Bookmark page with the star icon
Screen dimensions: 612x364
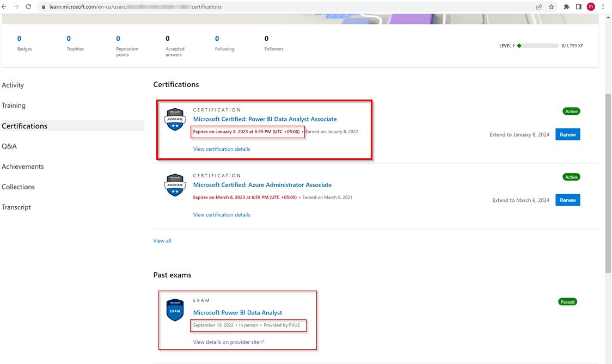[x=551, y=7]
